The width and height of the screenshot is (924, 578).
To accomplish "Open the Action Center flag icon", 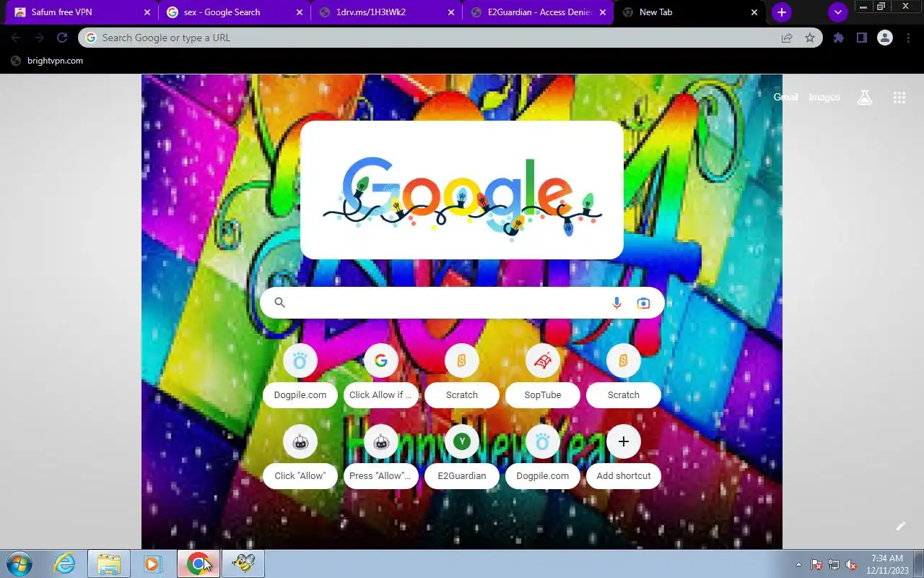I will click(816, 564).
